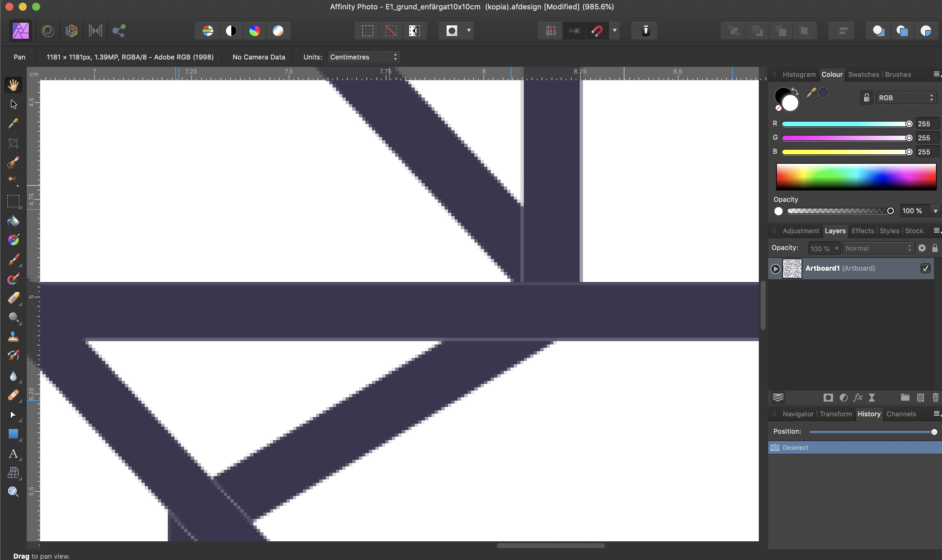The image size is (942, 560).
Task: Switch to the Histogram tab
Action: pos(799,74)
